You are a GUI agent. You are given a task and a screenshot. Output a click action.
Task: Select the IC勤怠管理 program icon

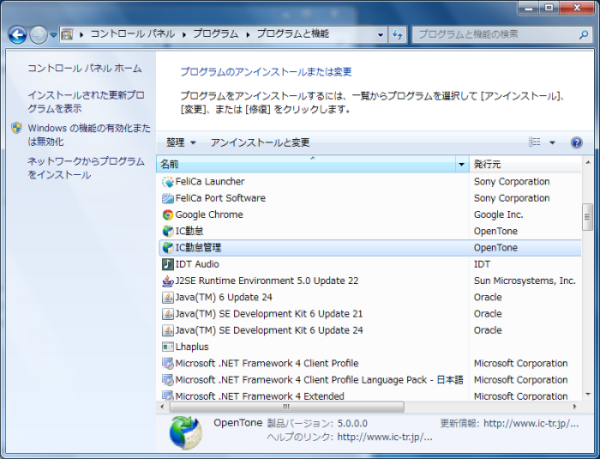(x=168, y=248)
